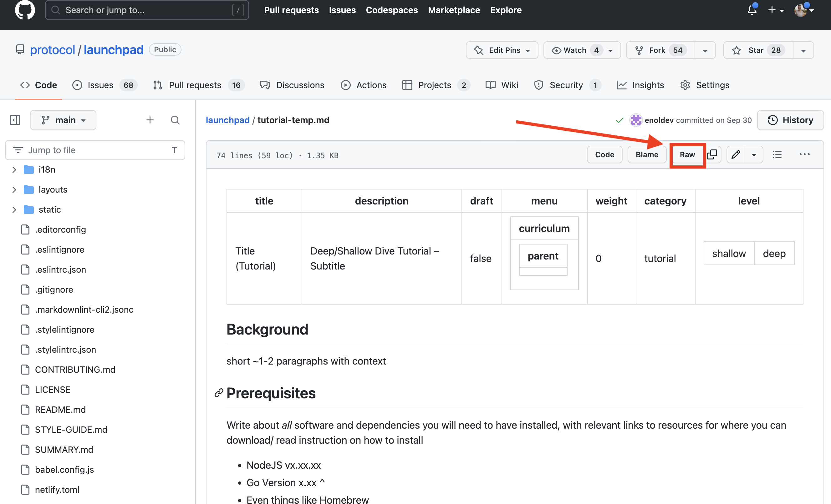Focus the Jump to file field

pyautogui.click(x=95, y=150)
